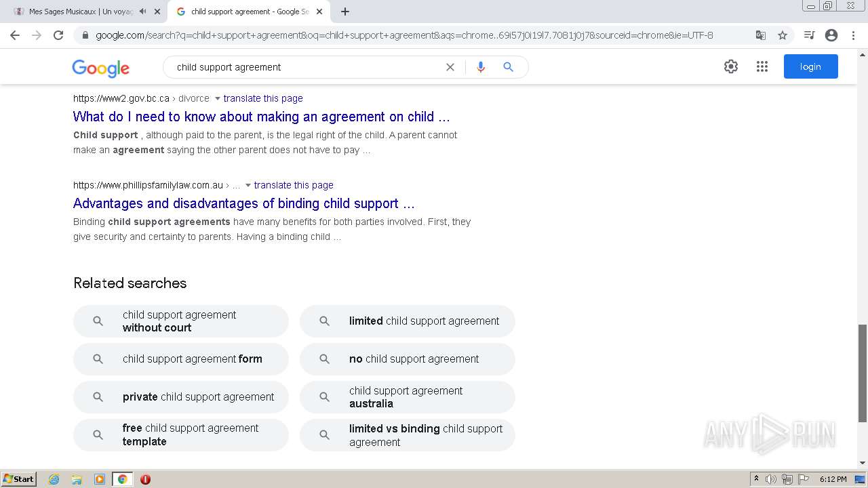Image resolution: width=868 pixels, height=488 pixels.
Task: Click the scrollbar up arrow
Action: point(863,54)
